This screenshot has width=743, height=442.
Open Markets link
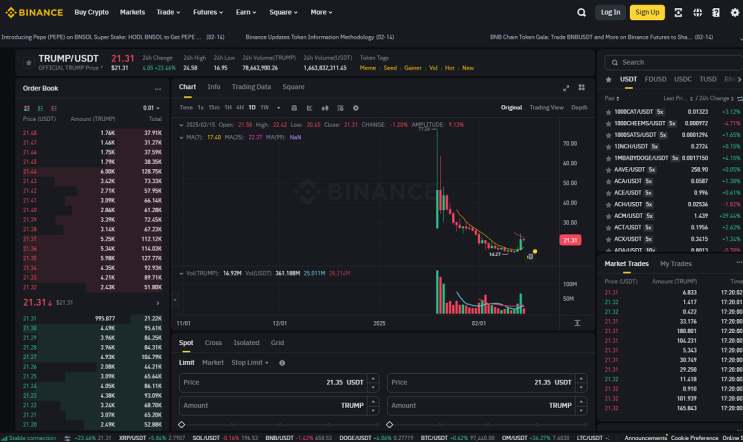[x=132, y=12]
